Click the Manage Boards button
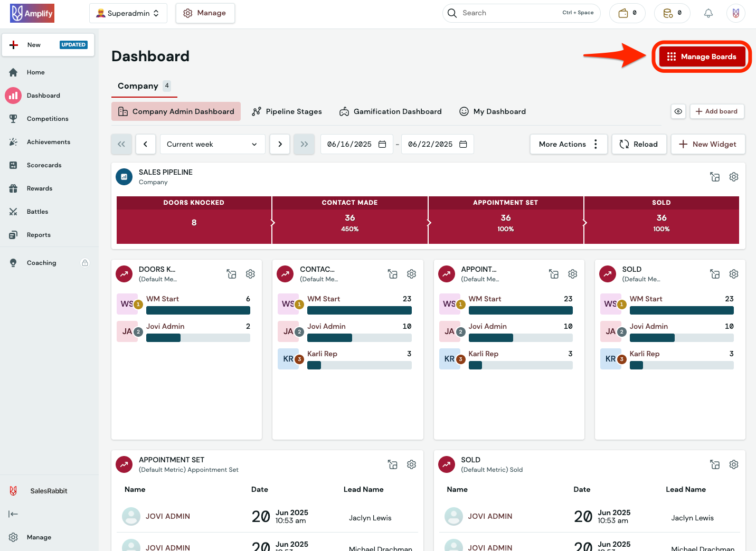The width and height of the screenshot is (756, 551). (702, 56)
